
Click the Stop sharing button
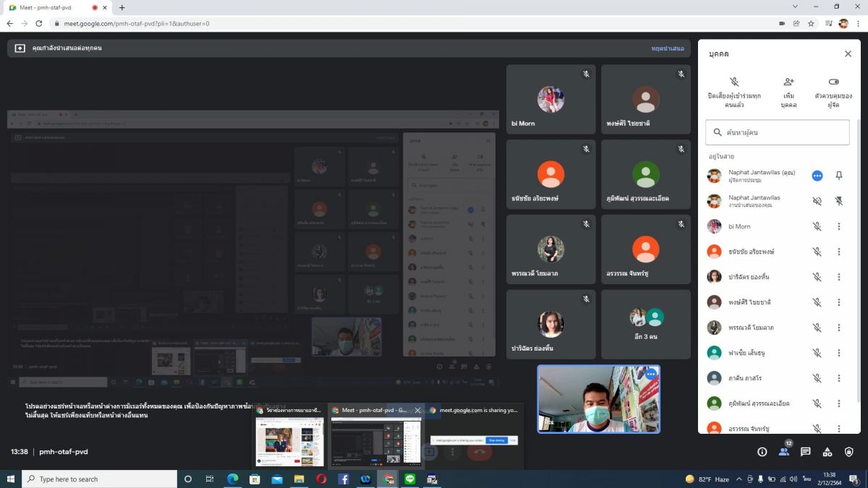pyautogui.click(x=495, y=440)
